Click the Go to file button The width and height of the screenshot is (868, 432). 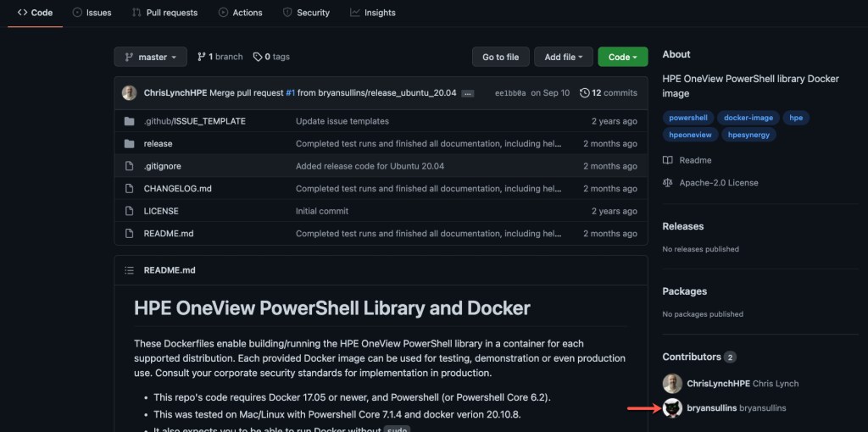[500, 57]
